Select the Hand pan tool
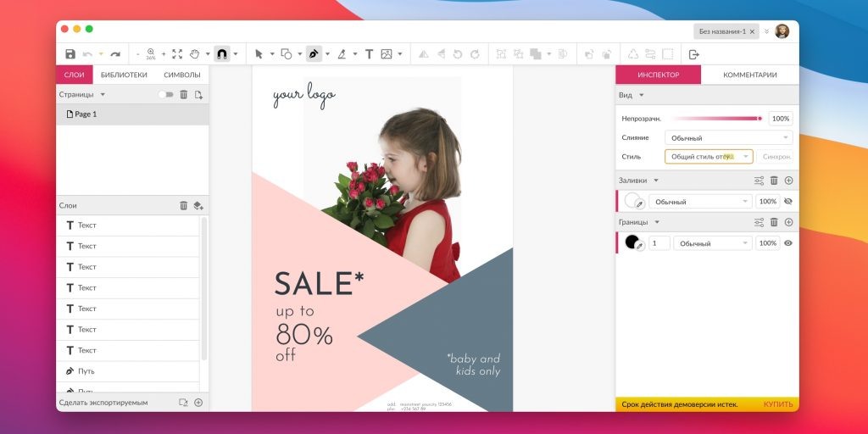The width and height of the screenshot is (868, 434). coord(194,53)
